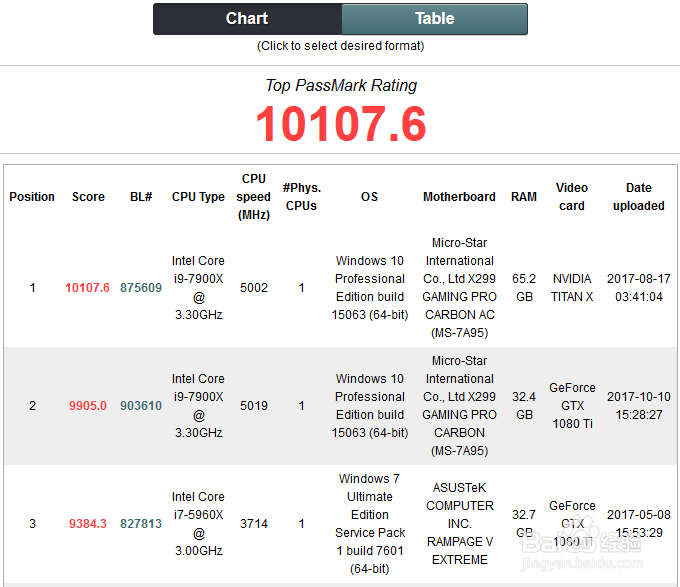
Task: Click the big Top PassMark Rating number
Action: pyautogui.click(x=341, y=124)
